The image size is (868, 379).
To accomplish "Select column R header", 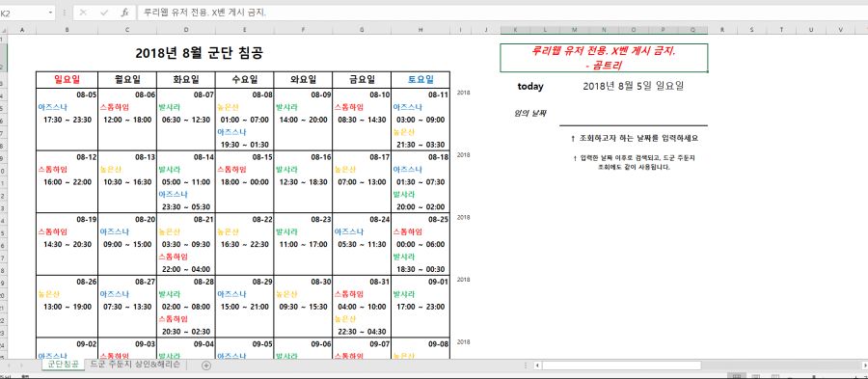I will click(722, 30).
